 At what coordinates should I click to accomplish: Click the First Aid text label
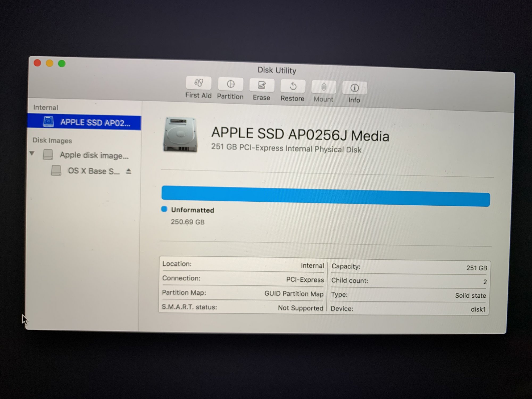pos(198,95)
